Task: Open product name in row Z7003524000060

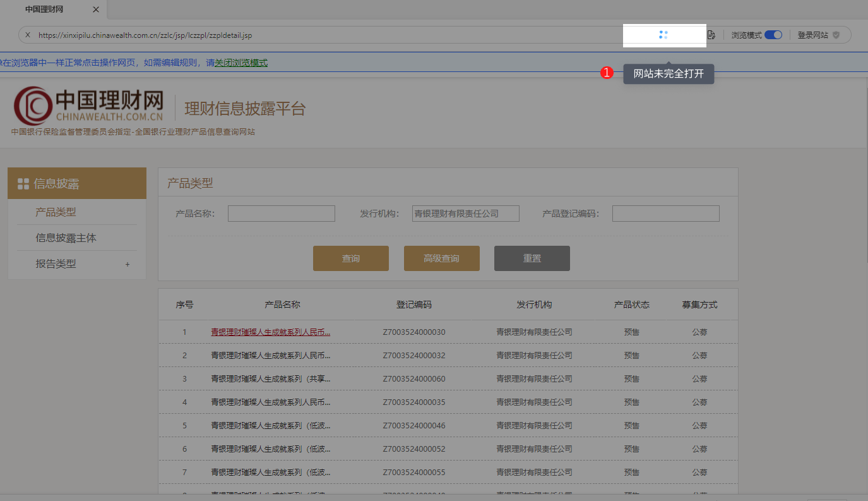Action: click(x=271, y=378)
